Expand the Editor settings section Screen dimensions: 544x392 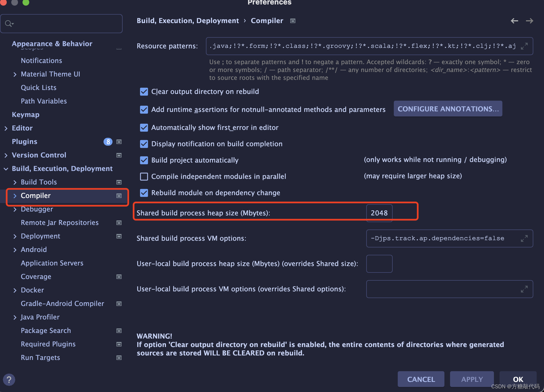coord(6,128)
